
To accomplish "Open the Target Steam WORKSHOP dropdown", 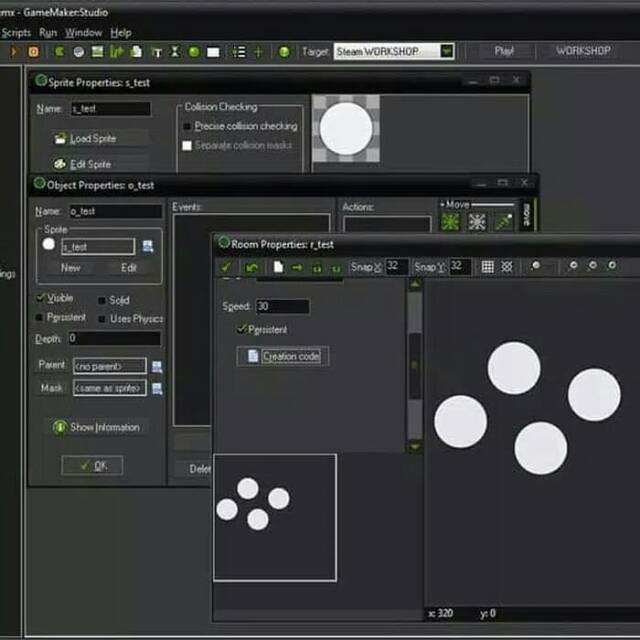I will point(446,51).
